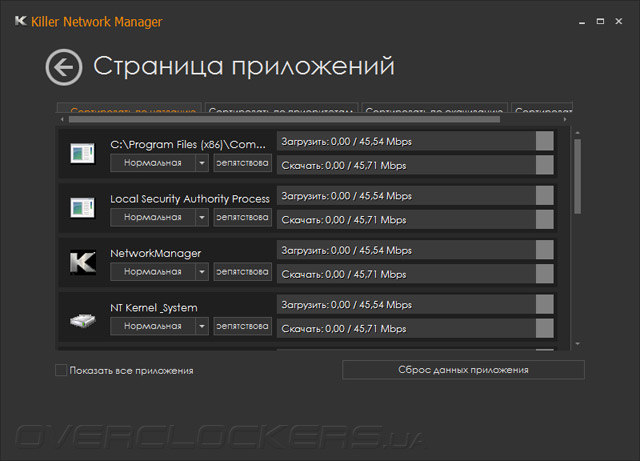Click download limit slider handle for C:\Program Files
Screen dimensions: 640x461
[544, 165]
